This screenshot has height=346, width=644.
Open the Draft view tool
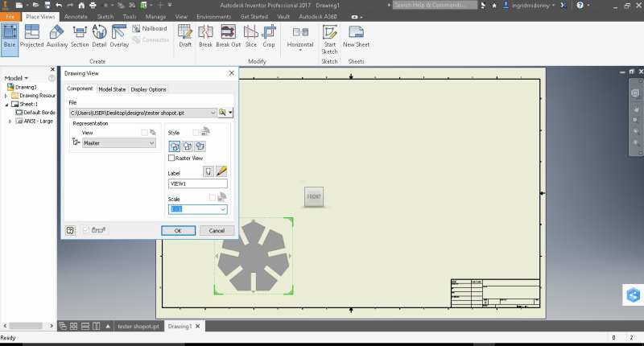tap(185, 37)
